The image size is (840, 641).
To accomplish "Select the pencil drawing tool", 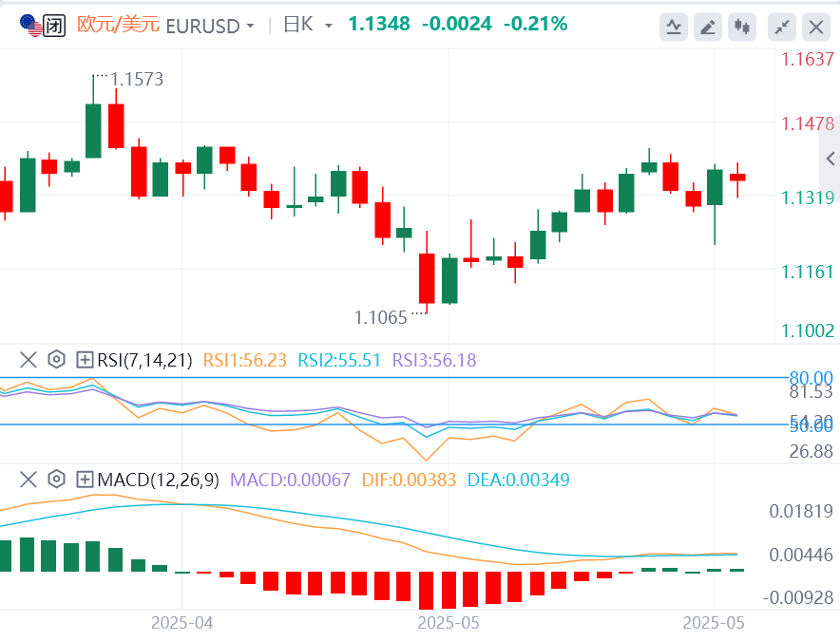I will (x=708, y=27).
